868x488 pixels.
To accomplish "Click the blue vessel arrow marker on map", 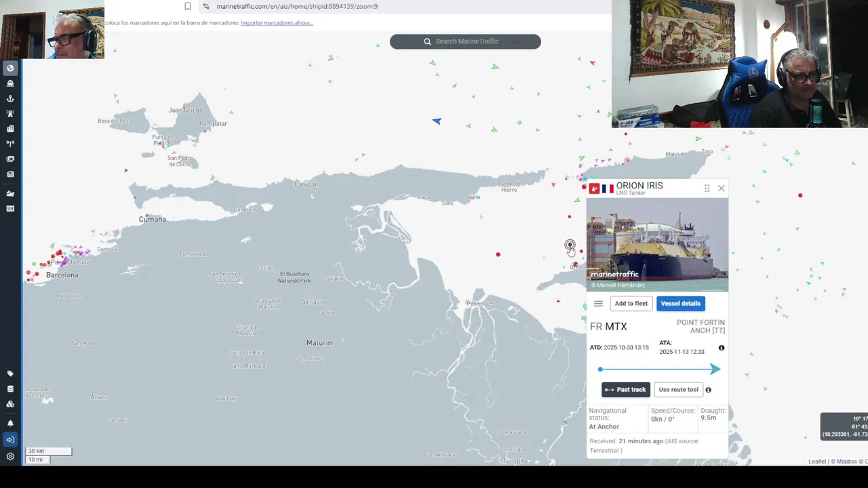I will coord(437,121).
